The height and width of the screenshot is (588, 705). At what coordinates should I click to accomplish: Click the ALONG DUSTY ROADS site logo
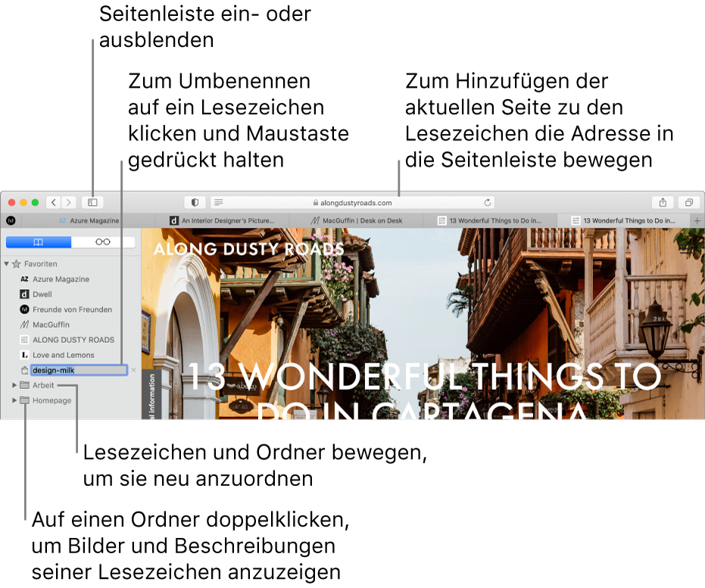pos(248,249)
